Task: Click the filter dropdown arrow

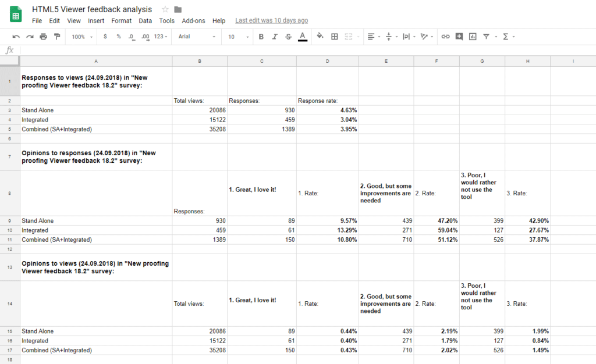Action: tap(496, 37)
